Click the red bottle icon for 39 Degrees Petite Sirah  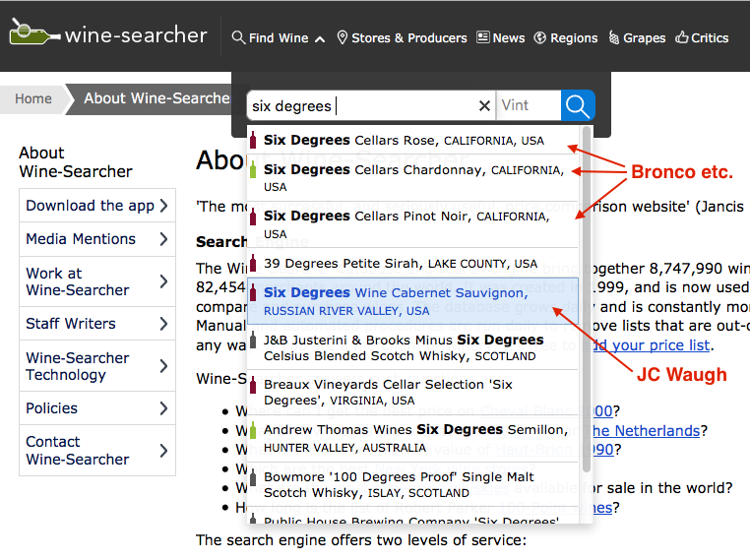pos(253,263)
